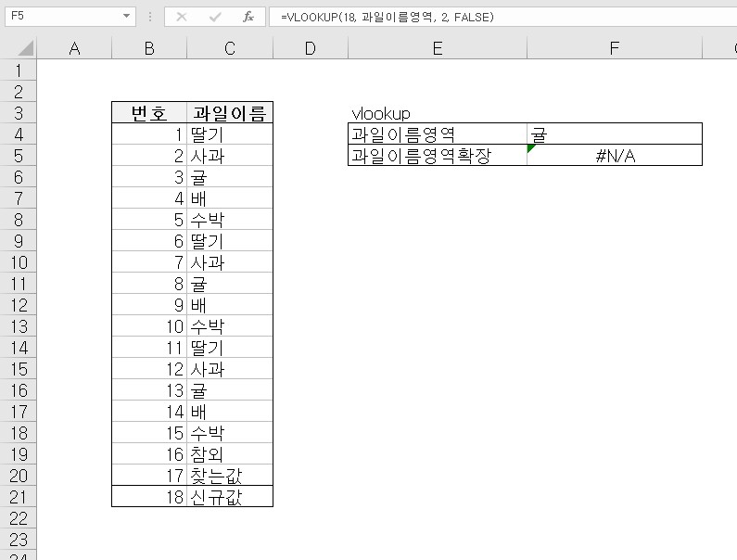Select row 21 header
The image size is (737, 560).
tap(19, 497)
